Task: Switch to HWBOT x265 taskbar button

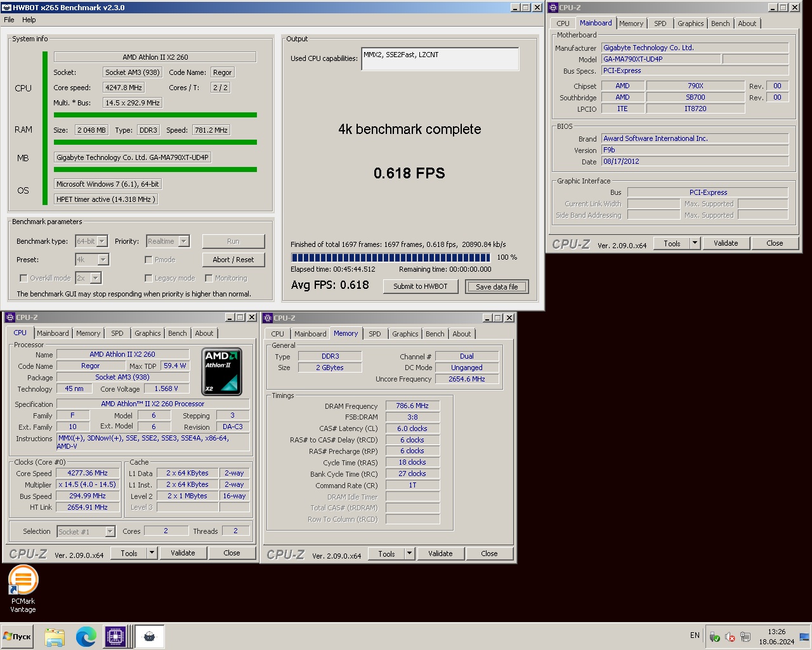Action: (x=150, y=637)
